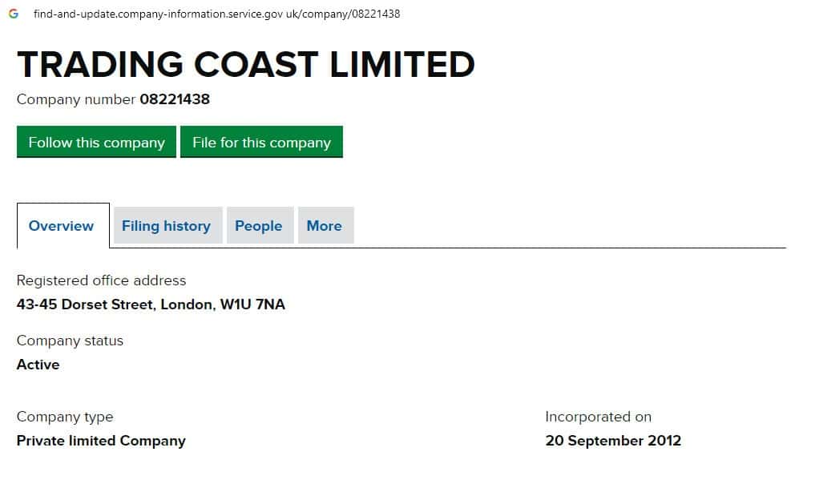Click the Company type label
This screenshot has height=504, width=815.
coord(65,417)
